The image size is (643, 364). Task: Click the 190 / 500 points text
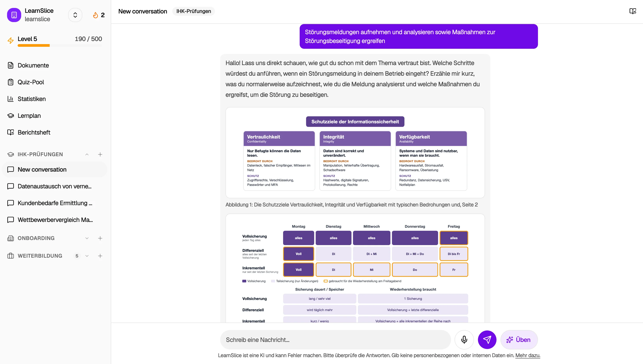(88, 39)
